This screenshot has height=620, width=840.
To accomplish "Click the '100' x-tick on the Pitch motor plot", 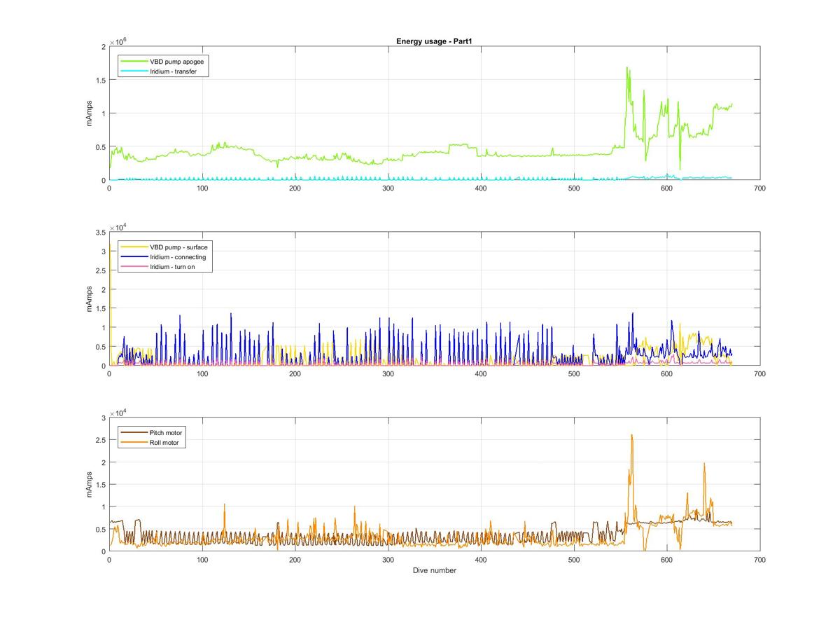I will (x=202, y=560).
